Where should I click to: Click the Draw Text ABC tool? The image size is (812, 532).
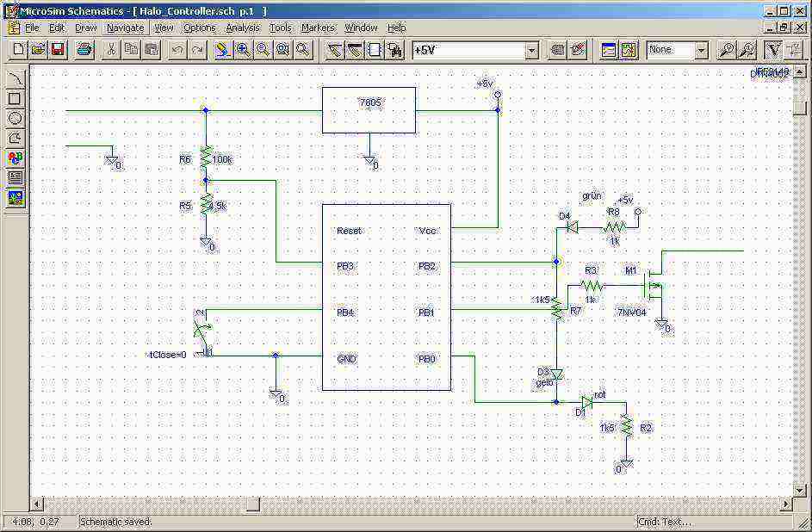pyautogui.click(x=15, y=158)
